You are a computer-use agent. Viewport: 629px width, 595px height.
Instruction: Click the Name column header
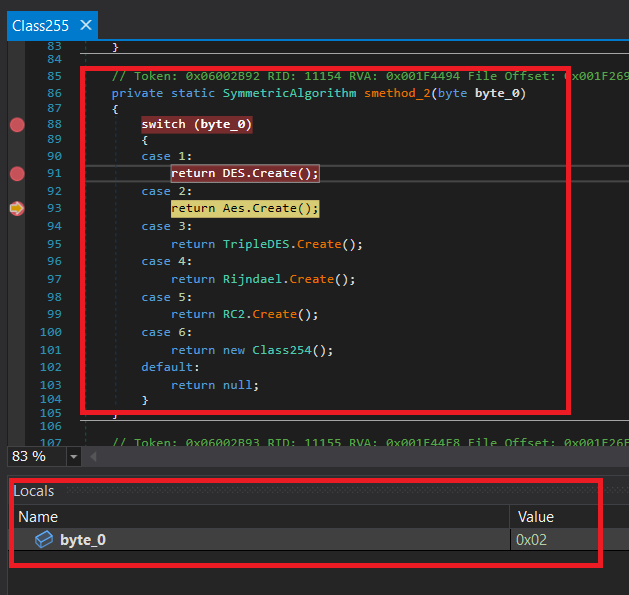(x=38, y=517)
